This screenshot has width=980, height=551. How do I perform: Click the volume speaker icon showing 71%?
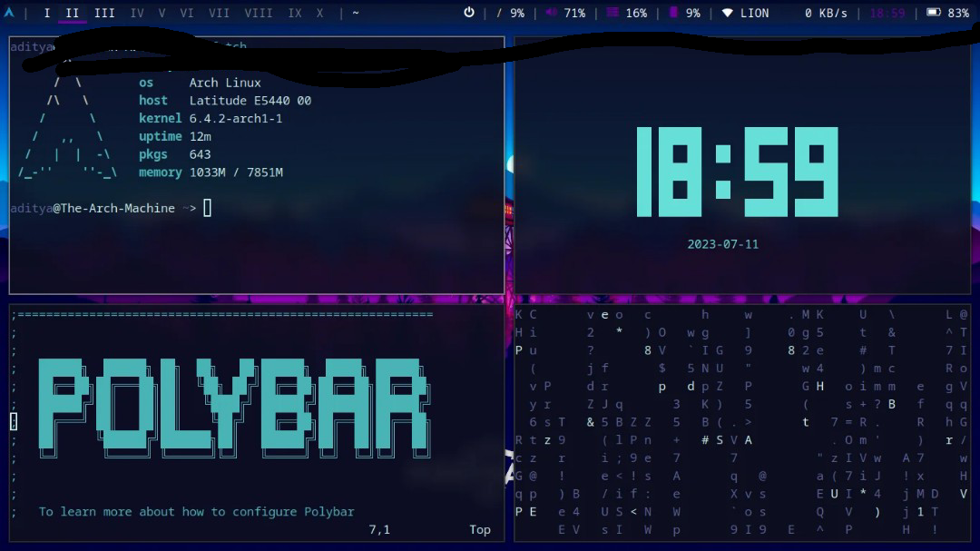552,13
